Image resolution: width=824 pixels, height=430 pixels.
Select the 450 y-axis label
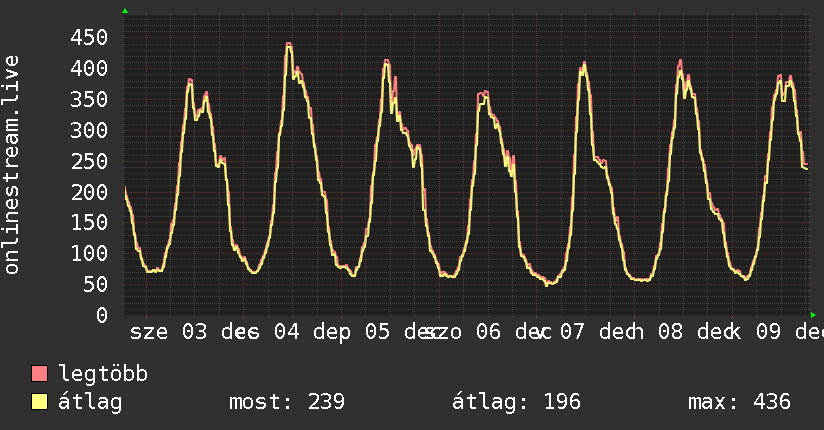89,37
